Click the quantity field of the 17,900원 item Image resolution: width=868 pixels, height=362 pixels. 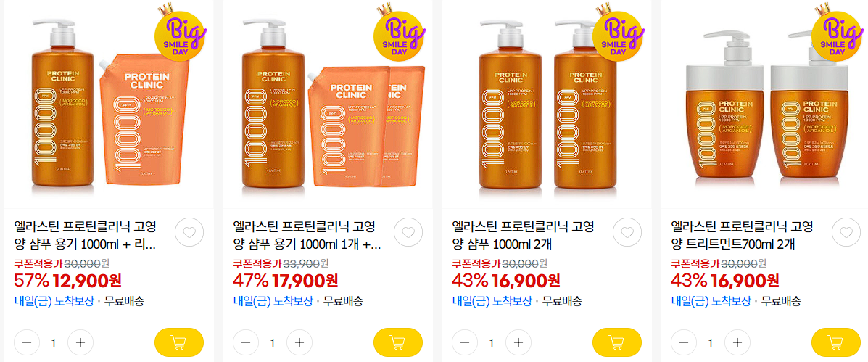(273, 343)
